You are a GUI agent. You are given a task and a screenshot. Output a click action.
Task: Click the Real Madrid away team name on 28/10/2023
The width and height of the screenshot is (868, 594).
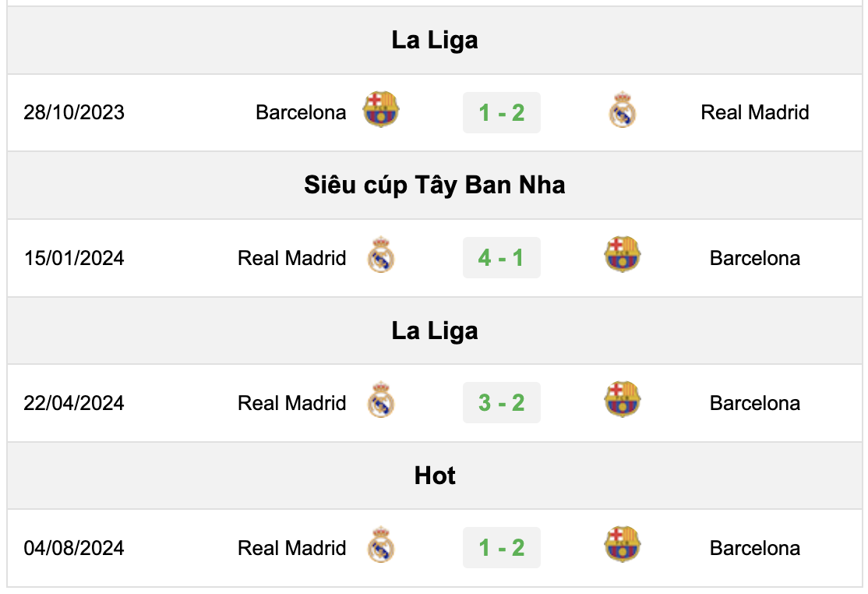(x=755, y=112)
